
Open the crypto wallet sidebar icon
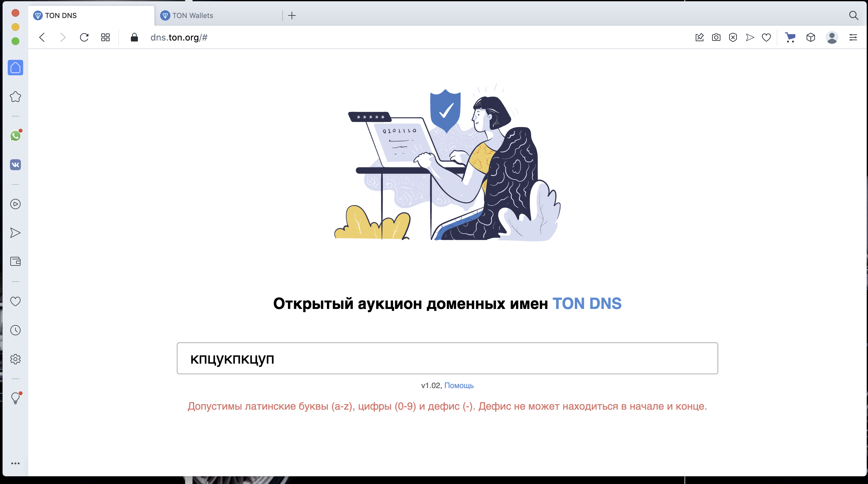pyautogui.click(x=15, y=261)
